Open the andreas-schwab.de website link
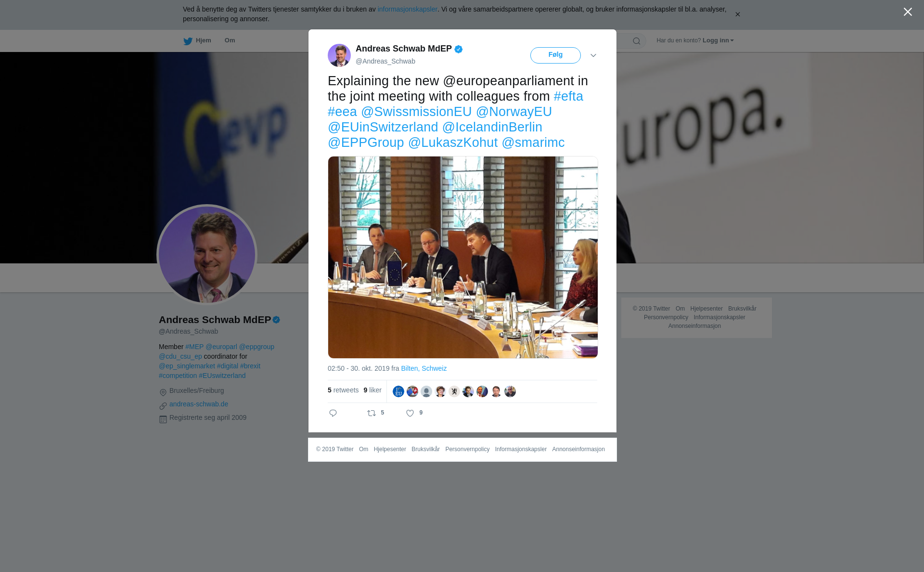Screen dimensions: 924x572 [x=199, y=404]
